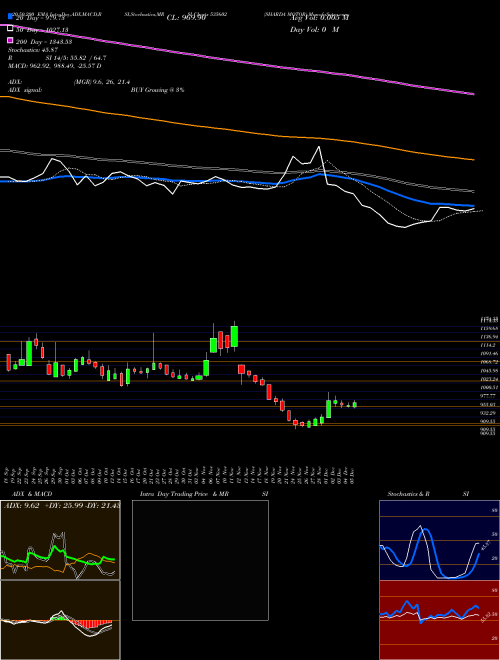Click the 1114.2 price axis label
500x660 pixels.
(x=489, y=345)
